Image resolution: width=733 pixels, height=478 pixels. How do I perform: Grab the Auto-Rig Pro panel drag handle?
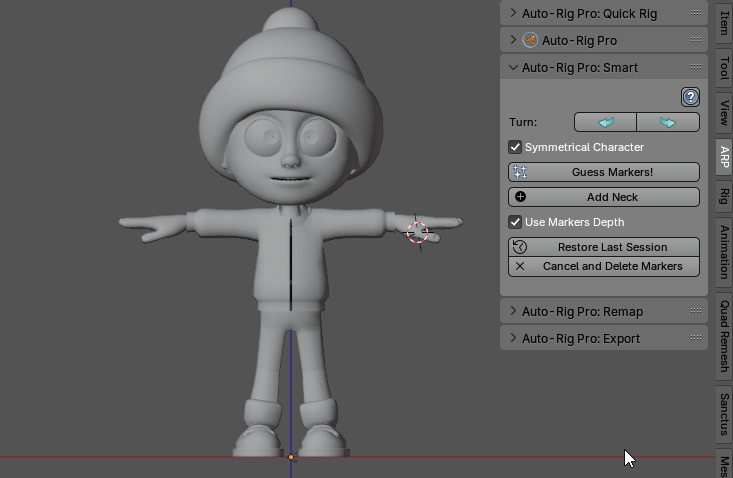[x=696, y=40]
